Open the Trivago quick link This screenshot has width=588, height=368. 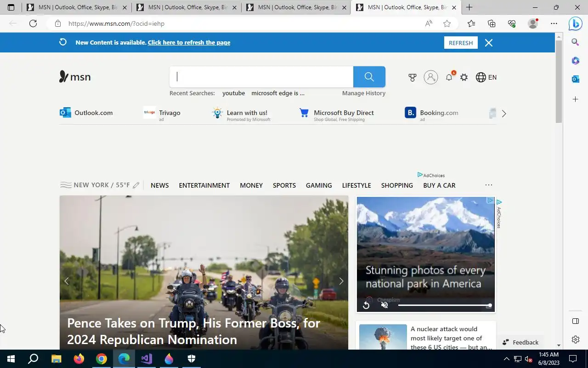click(162, 113)
